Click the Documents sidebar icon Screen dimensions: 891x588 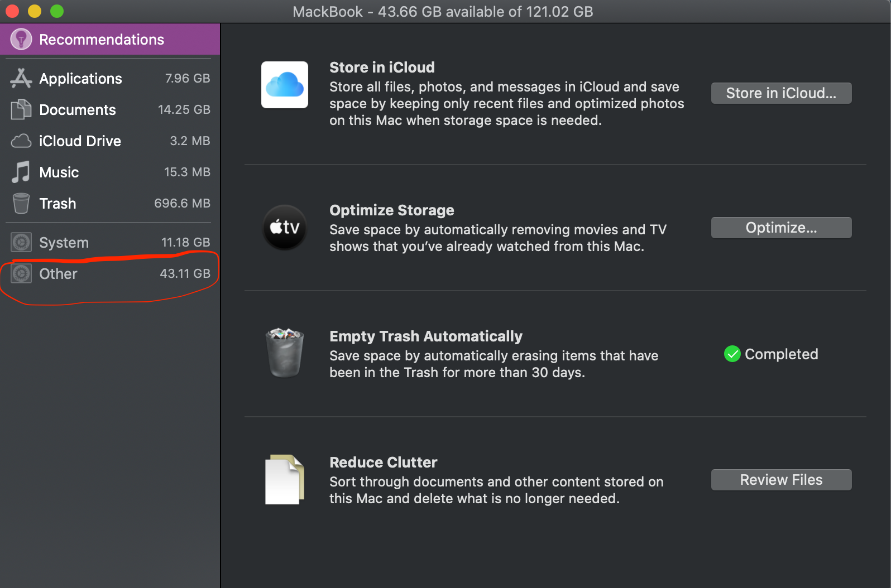[x=21, y=110]
